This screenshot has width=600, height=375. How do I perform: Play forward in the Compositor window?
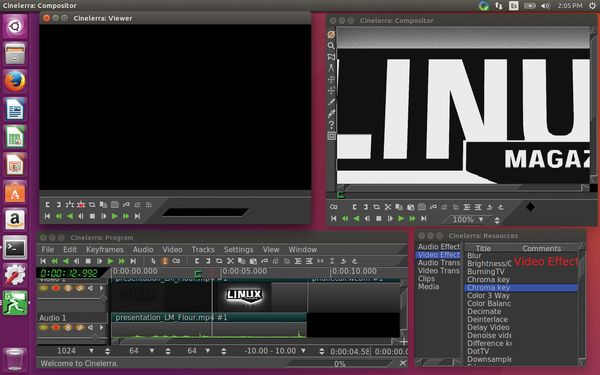coord(401,218)
